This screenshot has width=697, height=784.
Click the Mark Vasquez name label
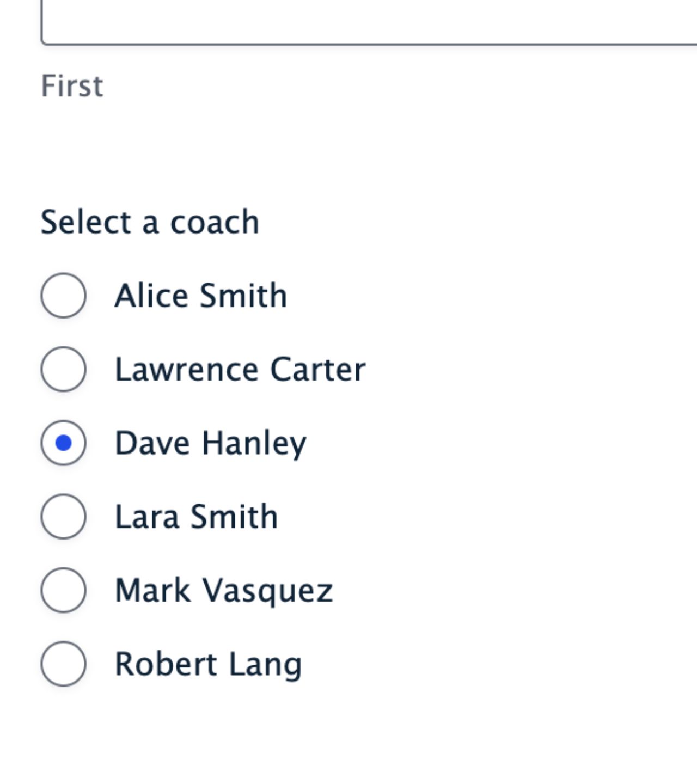pos(224,590)
